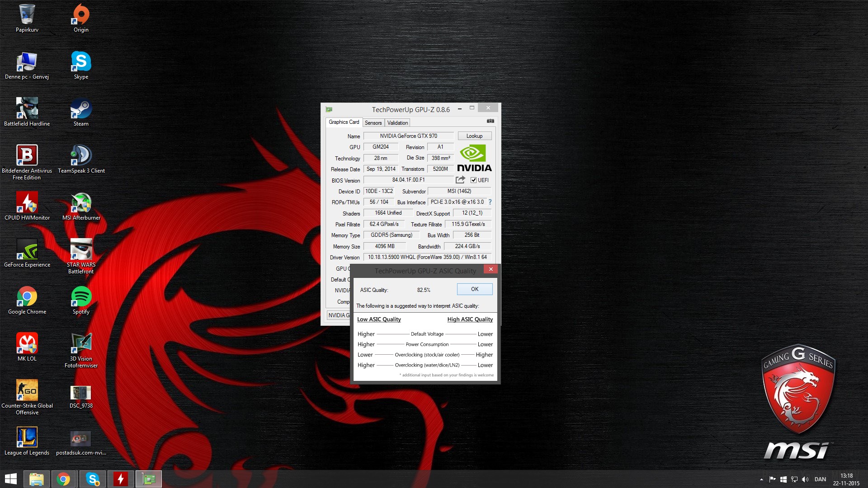Open CPUID HWMonitor desktop icon
Screen dimensions: 868x488
(x=27, y=206)
